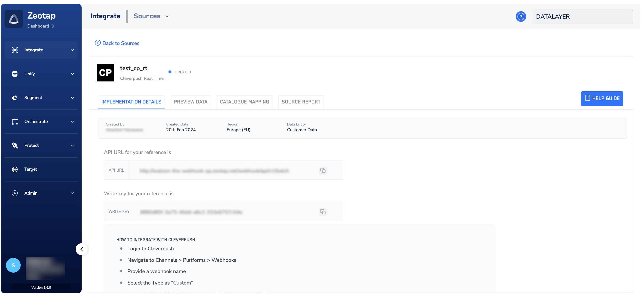Expand the Orchestrate sidebar section

pos(72,122)
